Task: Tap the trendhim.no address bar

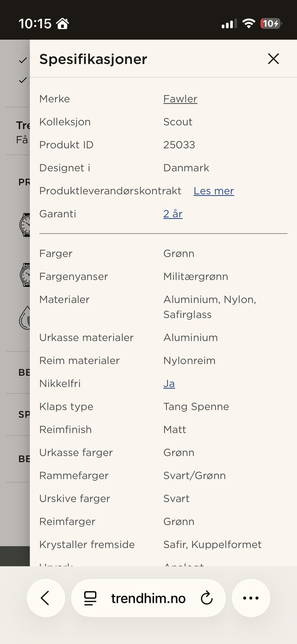Action: pos(148,598)
